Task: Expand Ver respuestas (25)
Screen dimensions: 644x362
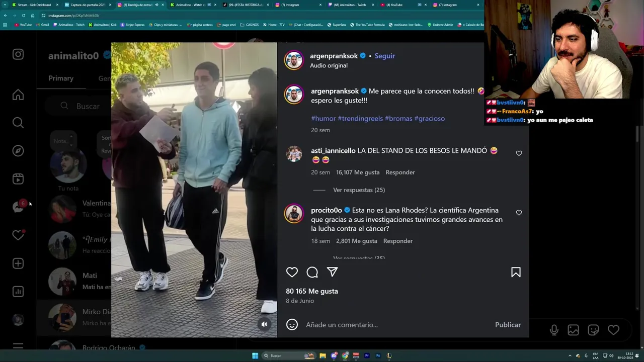Action: [359, 190]
